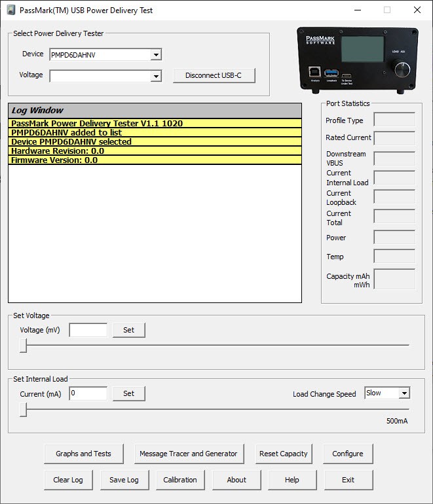Click Save Log
Image resolution: width=433 pixels, height=504 pixels.
pyautogui.click(x=124, y=480)
